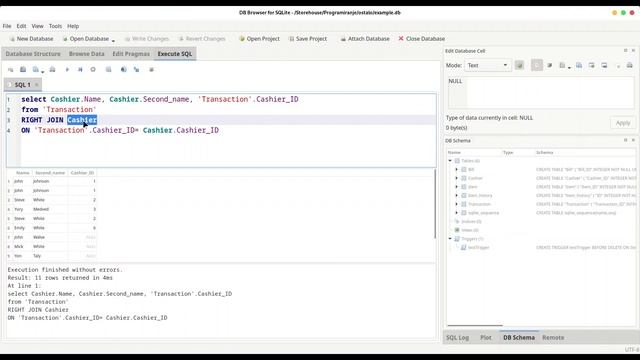Execute current line icon in SQL toolbar
This screenshot has width=640, height=360.
pyautogui.click(x=80, y=70)
